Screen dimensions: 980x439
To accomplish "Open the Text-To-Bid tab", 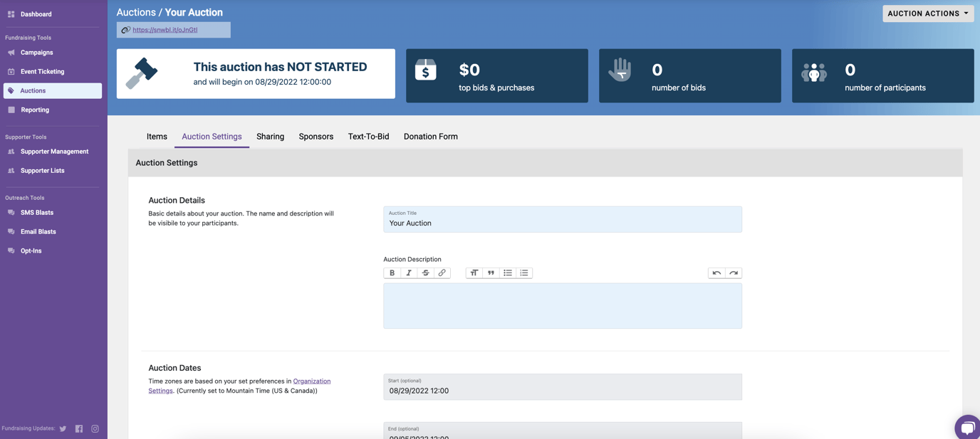I will pyautogui.click(x=368, y=137).
